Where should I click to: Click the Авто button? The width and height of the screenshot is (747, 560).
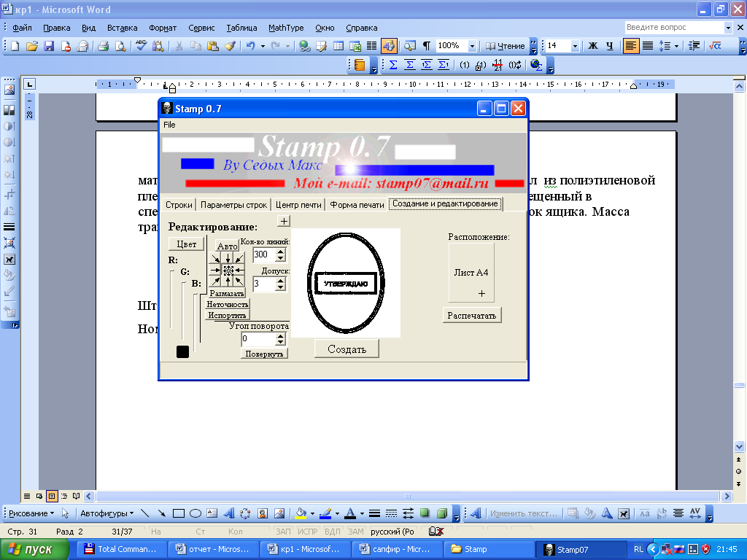pos(227,245)
